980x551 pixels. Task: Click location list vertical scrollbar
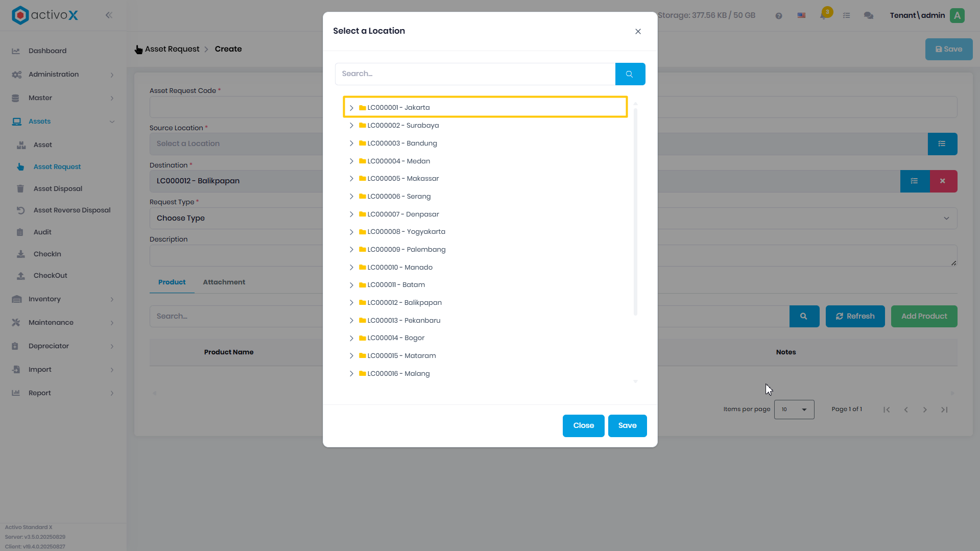pyautogui.click(x=635, y=212)
